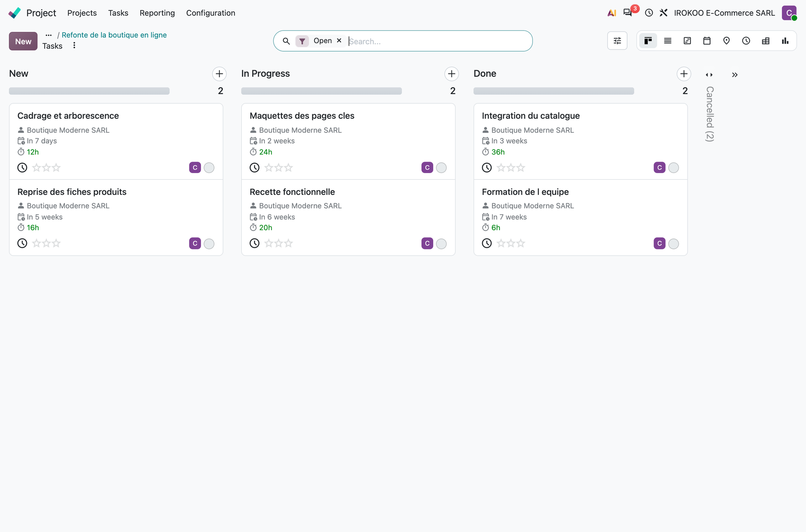Open the Tasks menu
The width and height of the screenshot is (806, 532).
[118, 13]
